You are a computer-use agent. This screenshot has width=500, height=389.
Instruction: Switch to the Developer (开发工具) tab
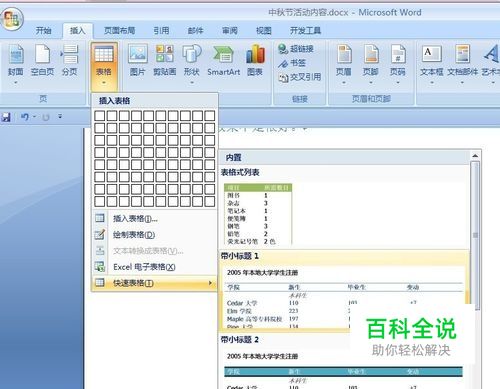pos(305,31)
